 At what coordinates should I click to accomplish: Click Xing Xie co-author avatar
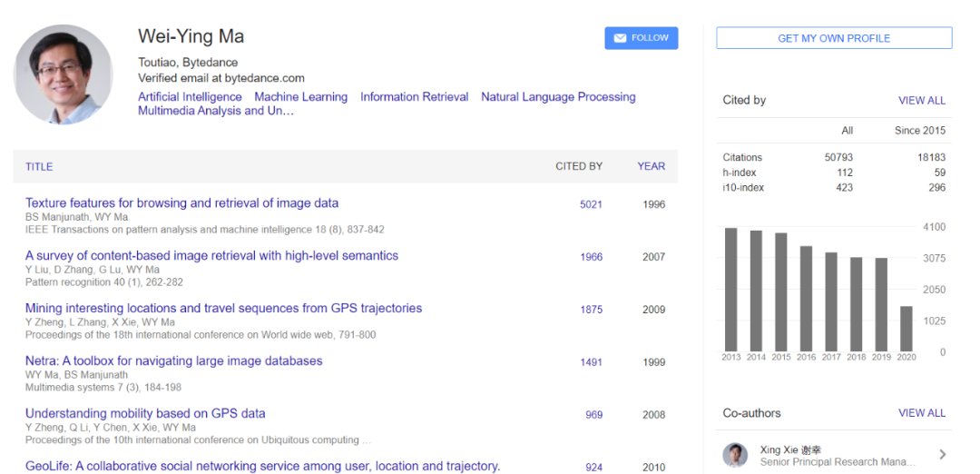click(x=735, y=454)
